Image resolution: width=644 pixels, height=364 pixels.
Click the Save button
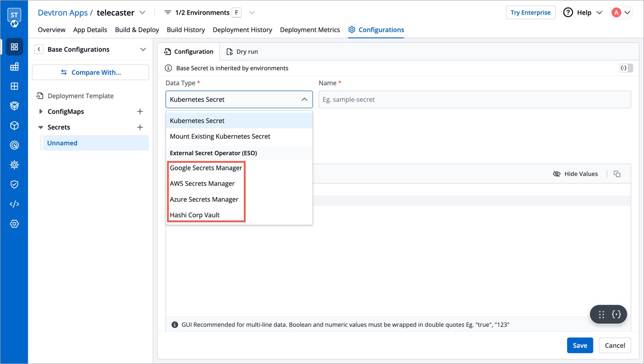pos(580,345)
